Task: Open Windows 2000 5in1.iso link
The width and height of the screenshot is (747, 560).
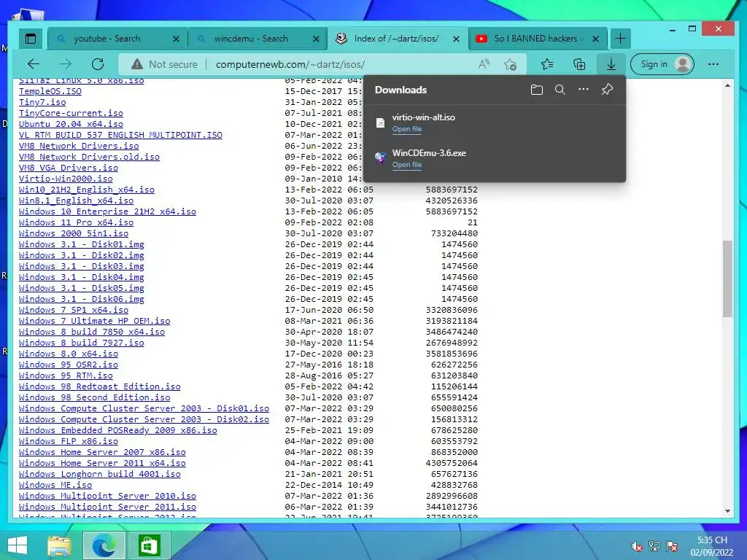Action: tap(74, 234)
